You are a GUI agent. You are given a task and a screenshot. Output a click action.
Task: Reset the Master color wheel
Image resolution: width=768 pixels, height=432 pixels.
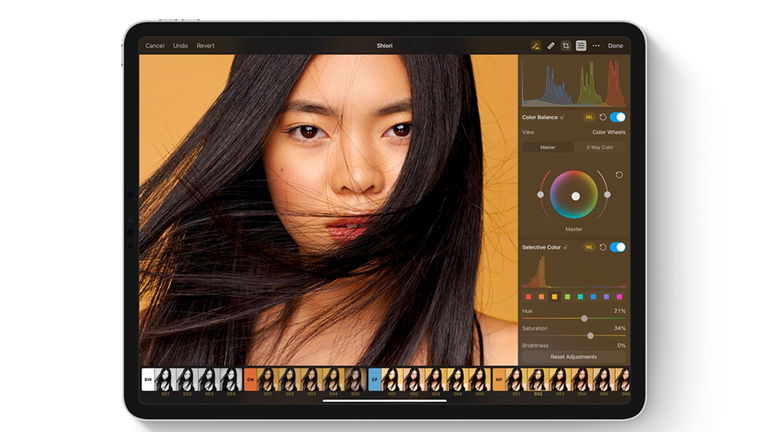point(619,175)
